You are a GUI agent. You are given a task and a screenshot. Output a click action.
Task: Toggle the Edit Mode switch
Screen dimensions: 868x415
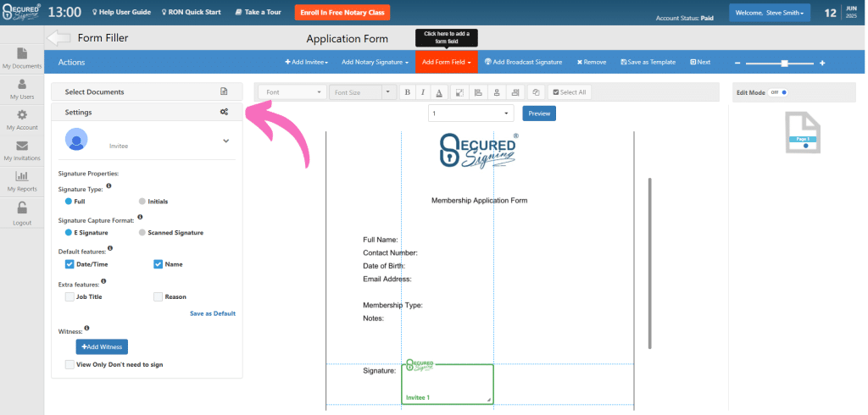[x=781, y=92]
